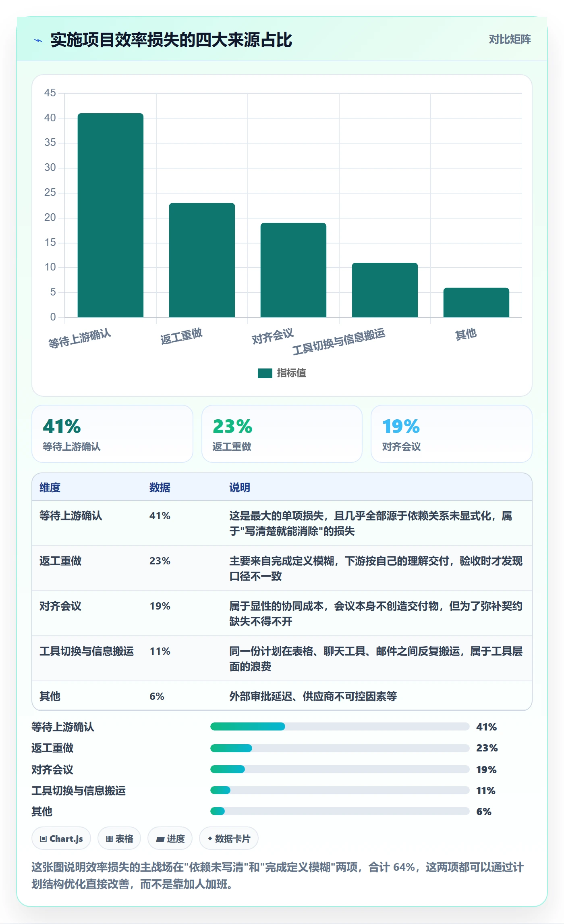Click the 对齐会议 bar in the chart
This screenshot has width=564, height=924.
293,270
